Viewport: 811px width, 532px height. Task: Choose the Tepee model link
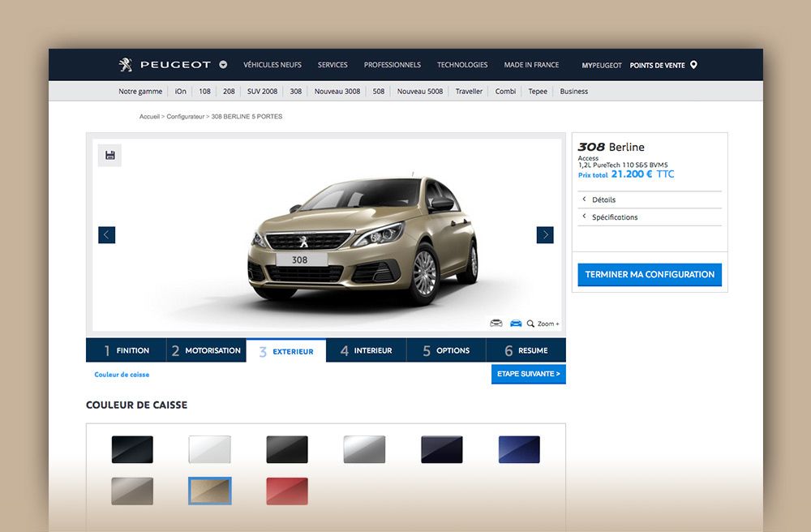coord(538,92)
